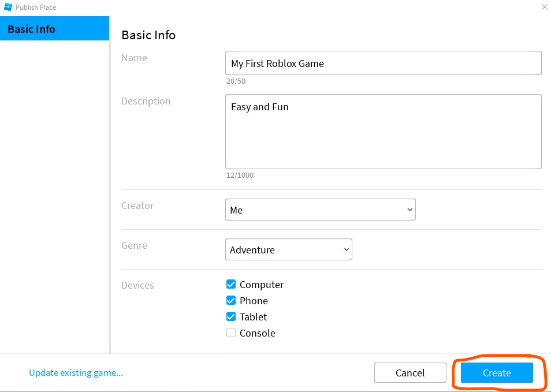The height and width of the screenshot is (392, 551).
Task: Click the Phone label text
Action: 254,301
